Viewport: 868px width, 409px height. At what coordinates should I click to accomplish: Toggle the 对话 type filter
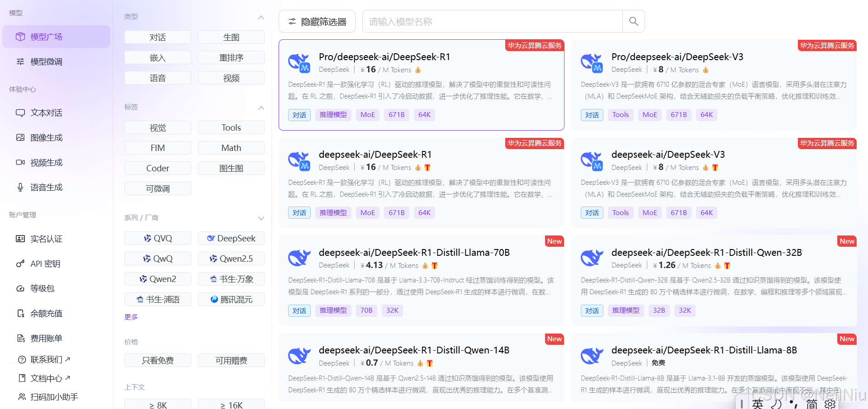click(158, 37)
